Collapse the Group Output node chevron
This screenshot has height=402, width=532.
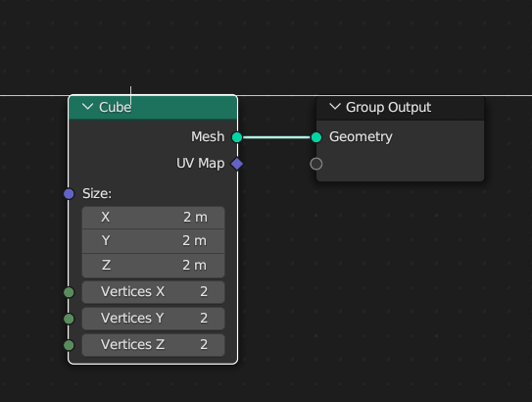(x=335, y=107)
